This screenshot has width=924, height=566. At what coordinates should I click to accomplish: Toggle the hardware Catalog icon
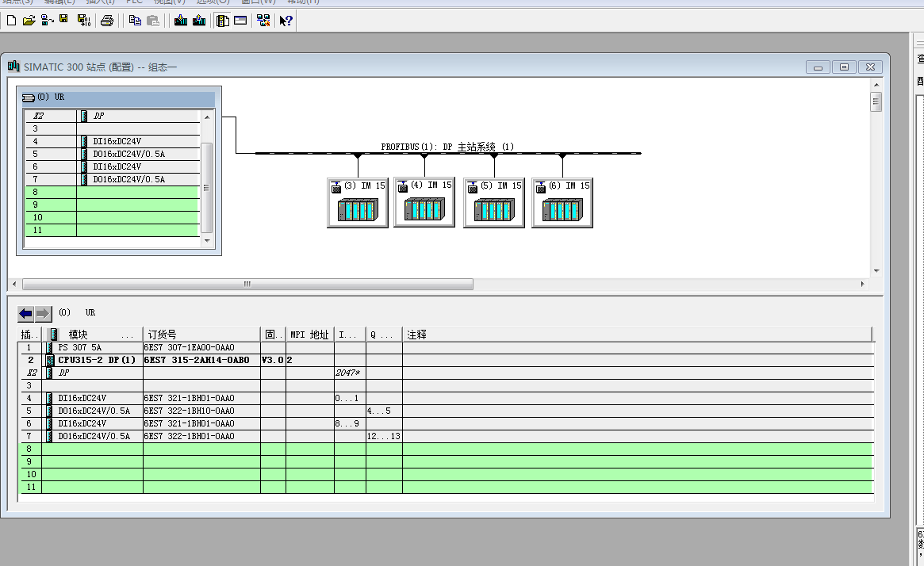(x=223, y=21)
